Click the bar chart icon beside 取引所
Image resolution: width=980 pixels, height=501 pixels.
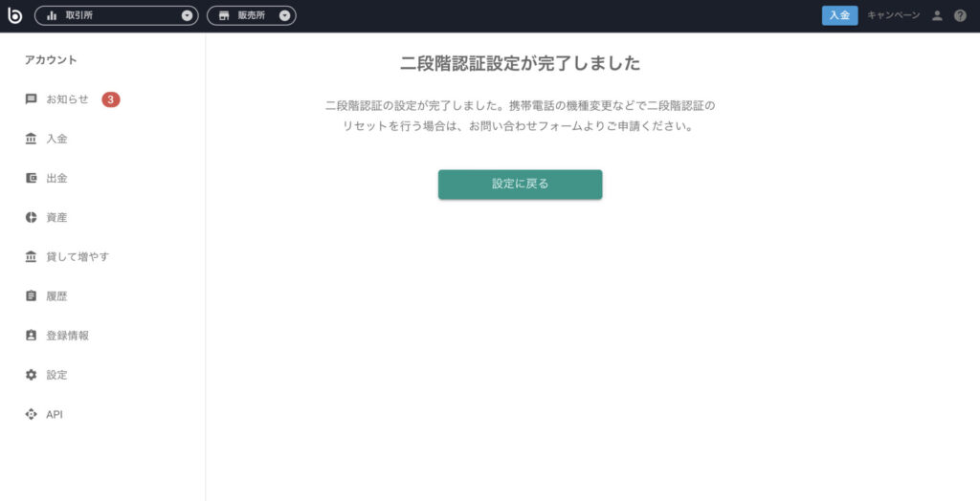click(52, 15)
